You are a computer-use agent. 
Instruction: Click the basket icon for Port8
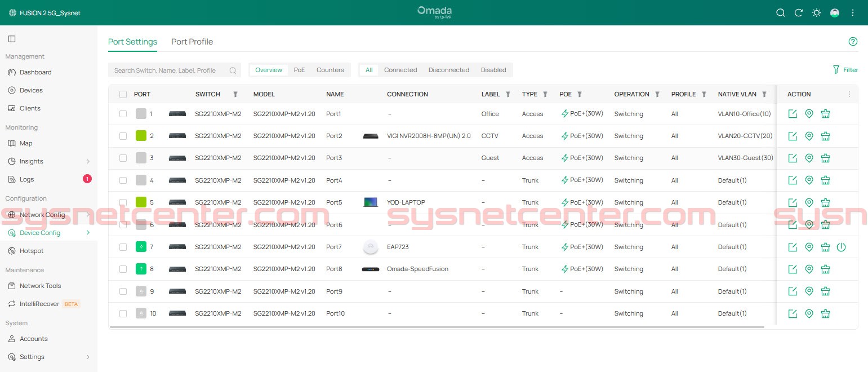coord(825,269)
